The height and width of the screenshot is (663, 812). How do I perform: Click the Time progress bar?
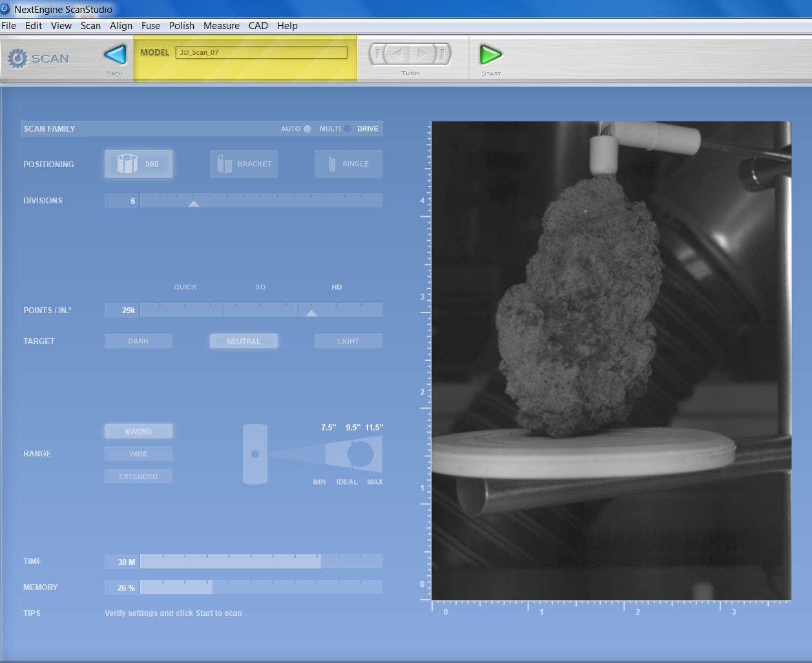[x=261, y=562]
